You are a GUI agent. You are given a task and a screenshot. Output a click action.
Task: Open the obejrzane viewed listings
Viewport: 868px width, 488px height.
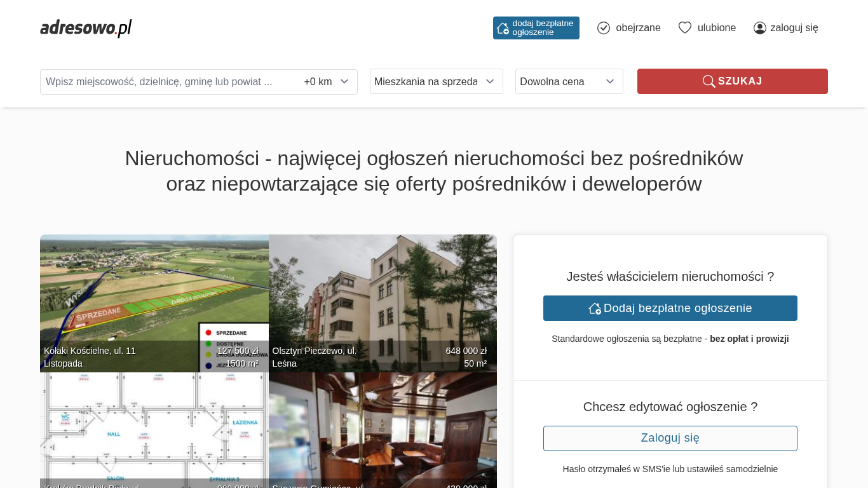(638, 28)
